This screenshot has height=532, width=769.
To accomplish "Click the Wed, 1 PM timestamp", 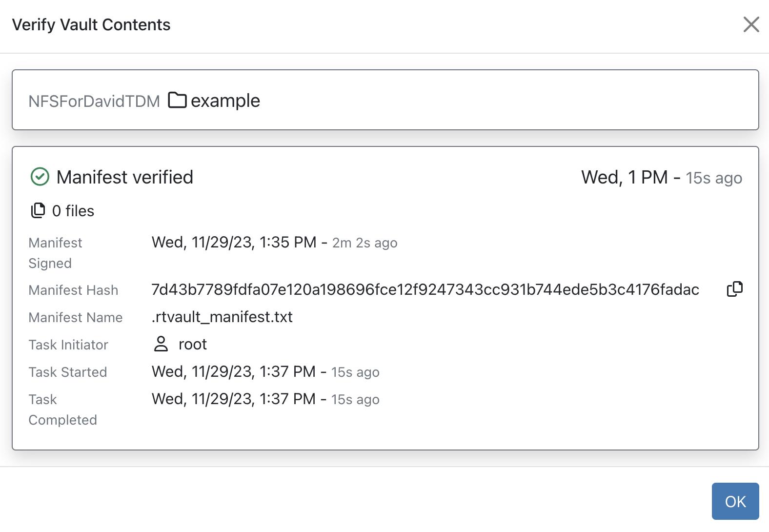I will coord(629,177).
